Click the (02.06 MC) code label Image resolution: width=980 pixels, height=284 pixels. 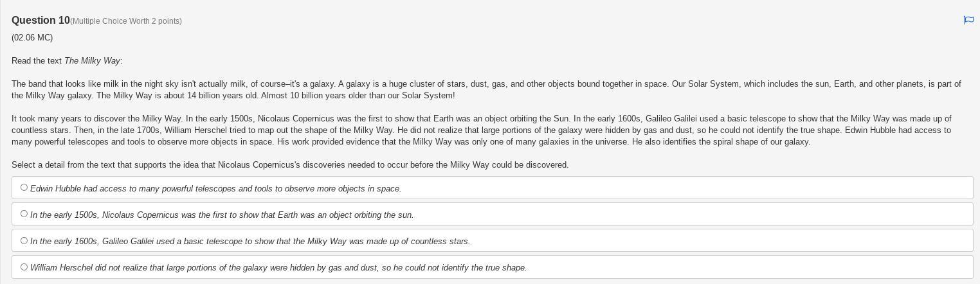(x=32, y=38)
